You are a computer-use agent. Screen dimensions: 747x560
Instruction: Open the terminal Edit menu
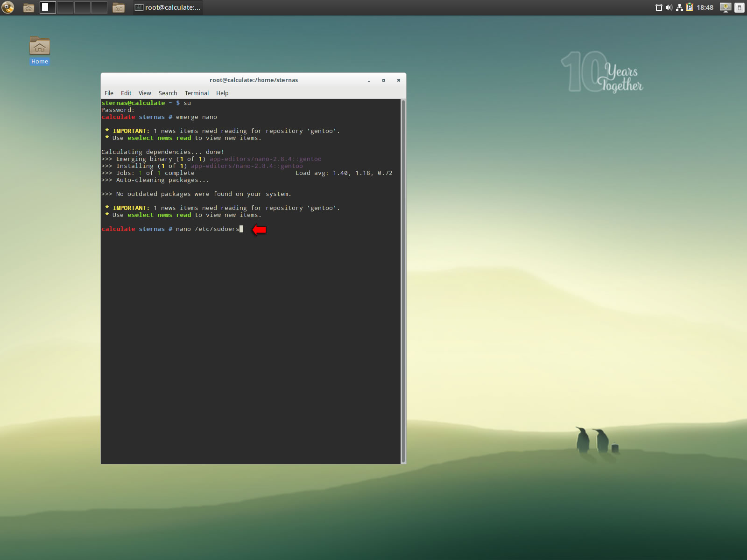click(x=126, y=93)
